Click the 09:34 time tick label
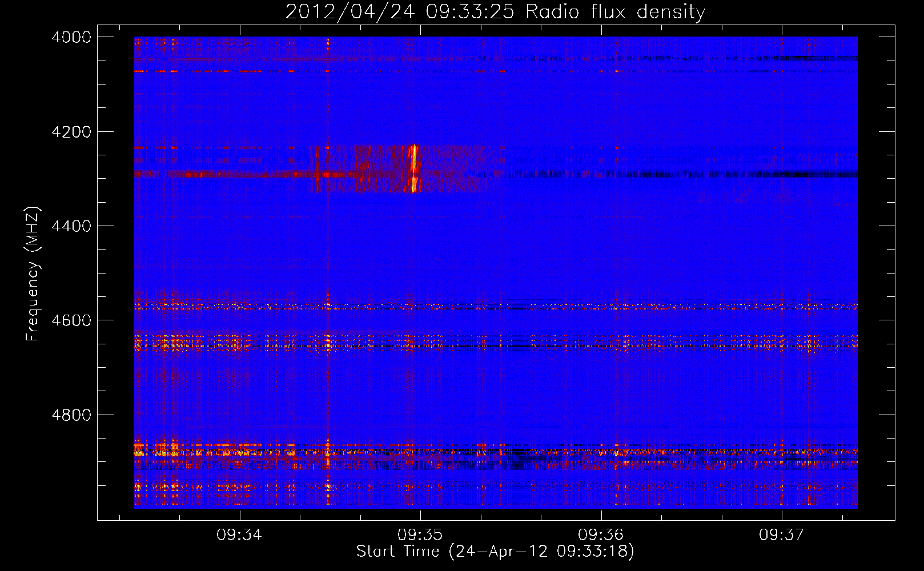The image size is (924, 571). click(239, 534)
